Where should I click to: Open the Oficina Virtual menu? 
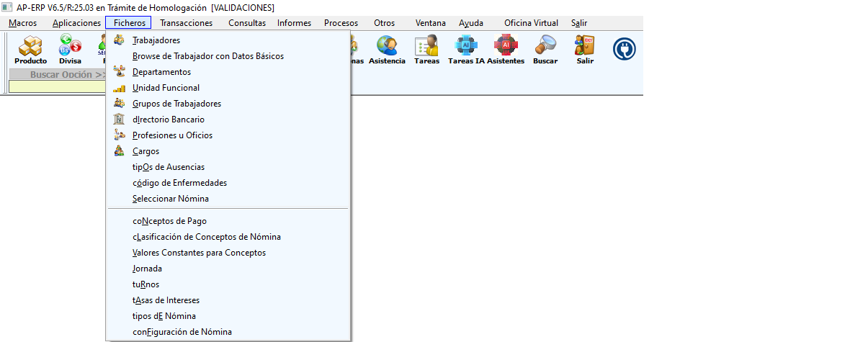point(531,23)
